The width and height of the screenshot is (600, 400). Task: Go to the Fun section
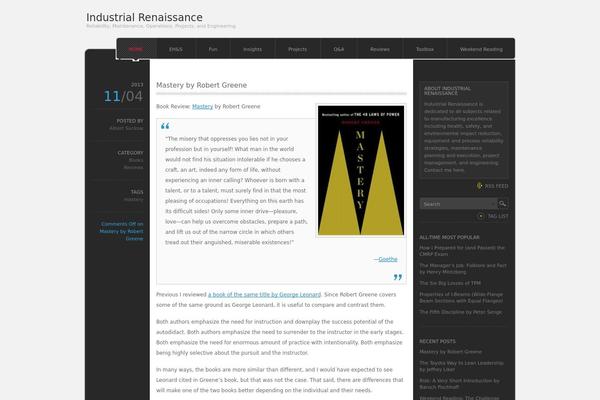[213, 49]
